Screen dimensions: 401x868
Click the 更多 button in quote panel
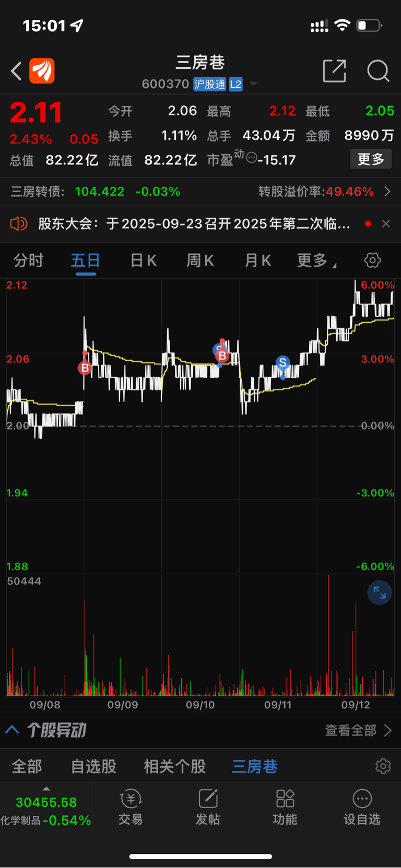371,159
